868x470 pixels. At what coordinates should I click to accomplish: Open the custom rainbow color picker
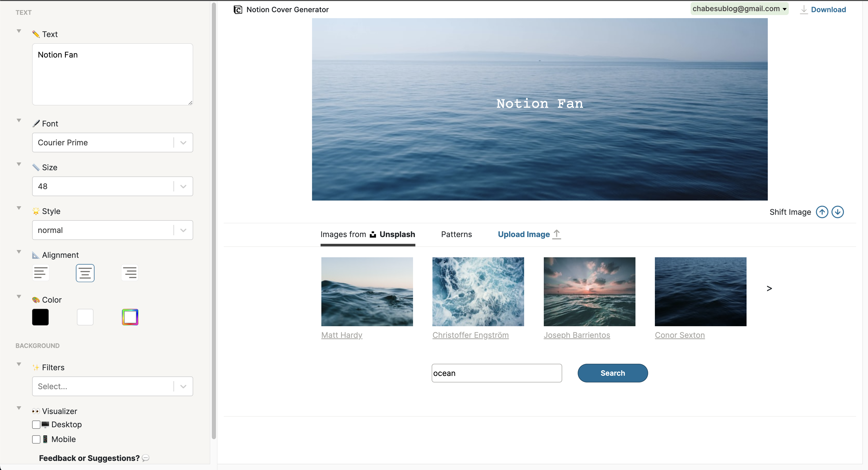(x=130, y=317)
